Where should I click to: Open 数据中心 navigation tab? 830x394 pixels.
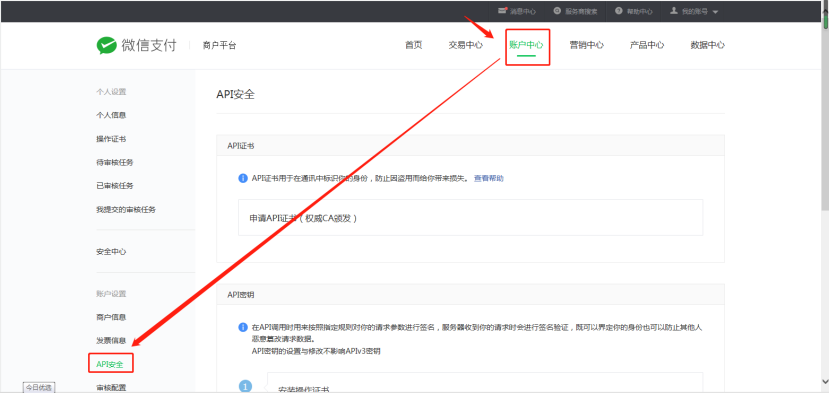coord(708,45)
